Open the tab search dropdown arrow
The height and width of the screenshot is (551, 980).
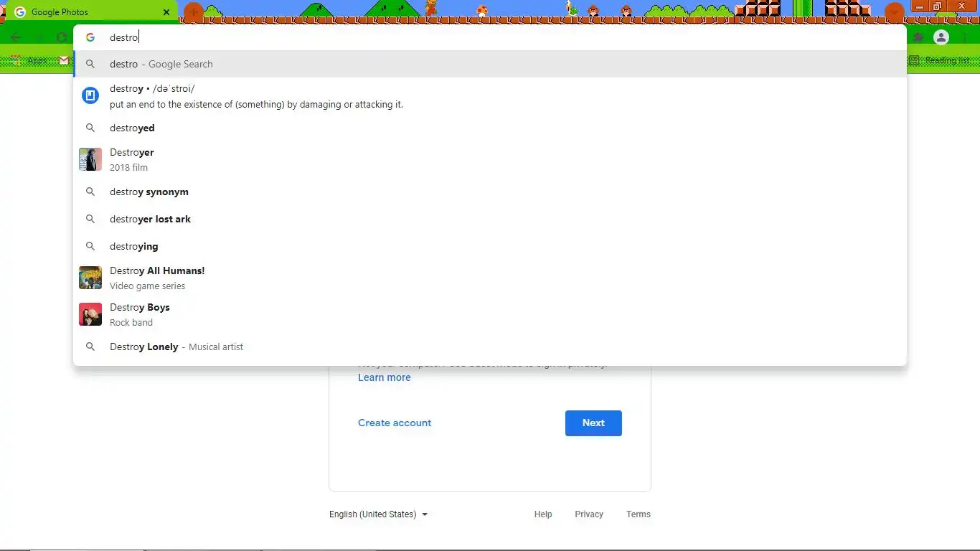coord(894,12)
